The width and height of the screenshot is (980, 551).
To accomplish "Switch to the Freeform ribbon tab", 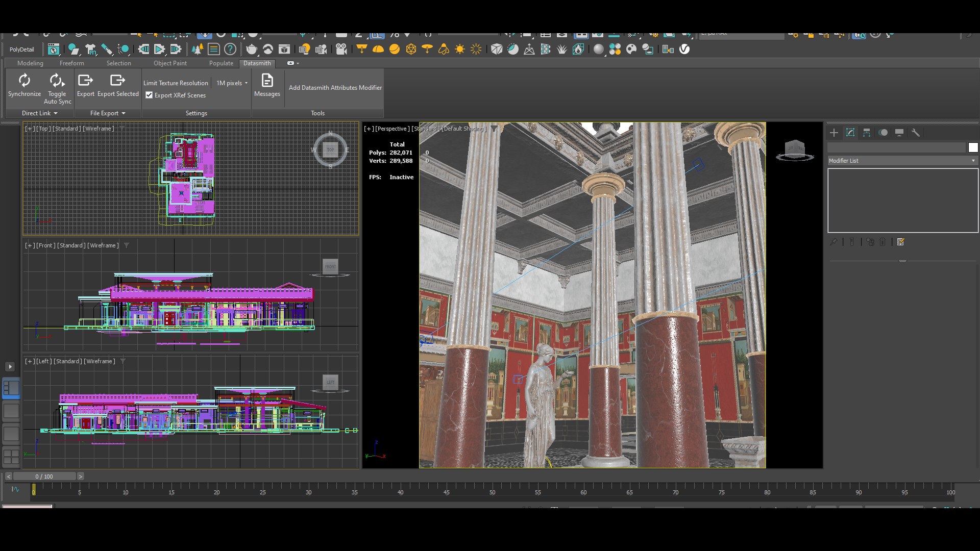I will [x=71, y=63].
